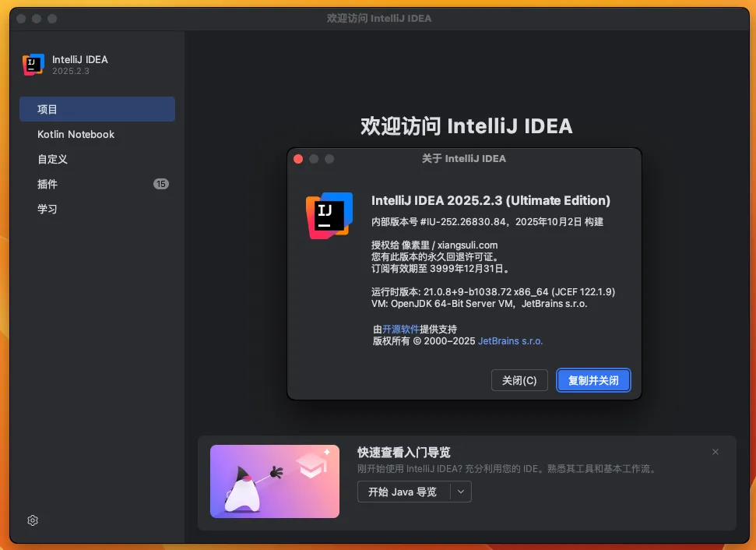756x550 pixels.
Task: Expand the dropdown arrow beside 开始 Java 导览
Action: pos(461,492)
